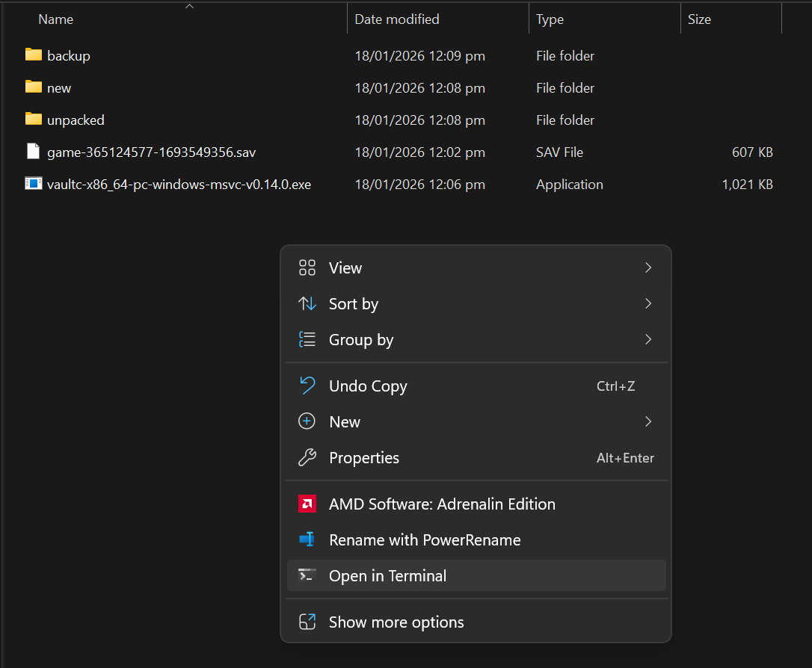Select the new folder row
Screen dimensions: 812x668
pyautogui.click(x=59, y=88)
